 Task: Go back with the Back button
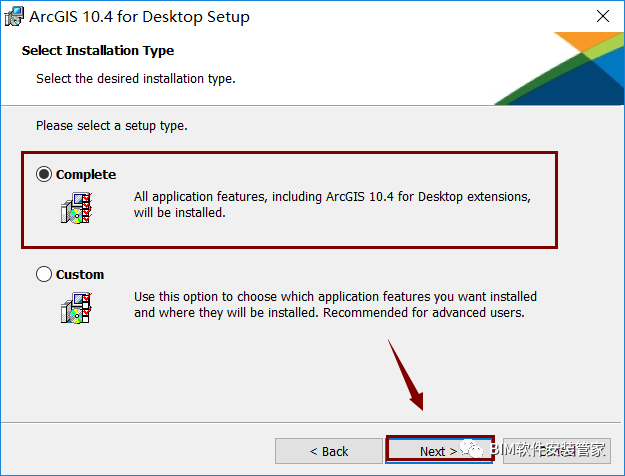point(329,451)
